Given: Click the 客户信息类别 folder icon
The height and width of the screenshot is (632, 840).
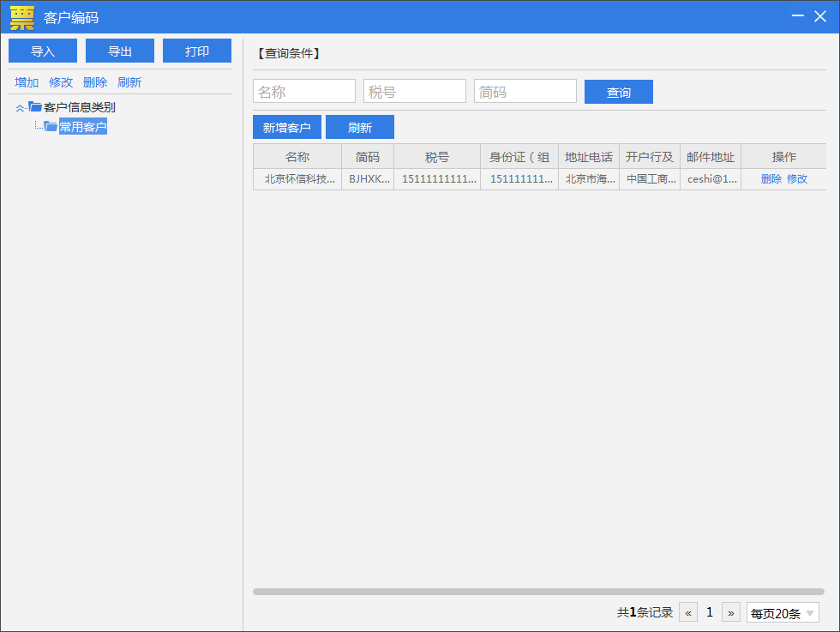Looking at the screenshot, I should tap(35, 106).
